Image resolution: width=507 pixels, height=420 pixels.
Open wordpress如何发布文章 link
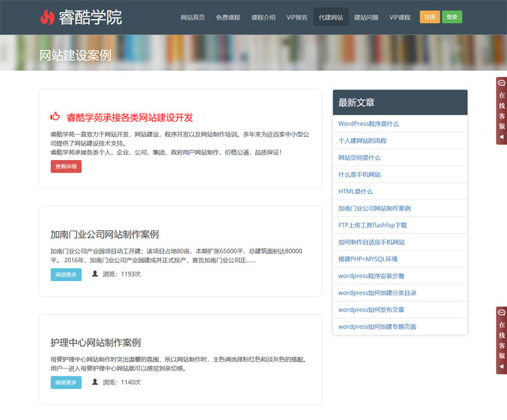pyautogui.click(x=371, y=310)
